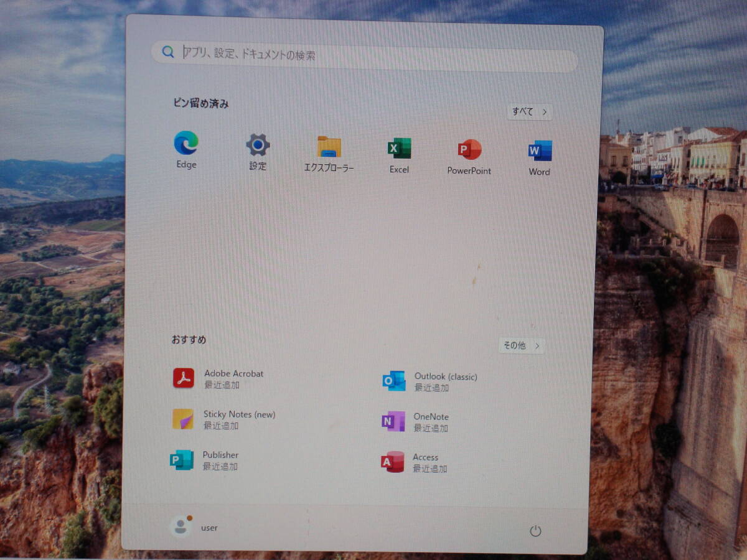Screen dimensions: 747x560
Task: Launch エクスプローラー folder icon
Action: point(329,147)
